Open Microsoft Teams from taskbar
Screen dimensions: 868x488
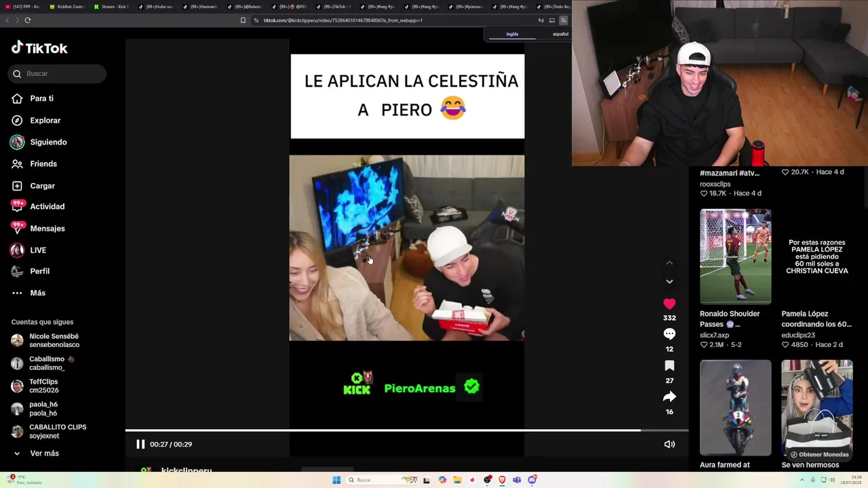click(x=517, y=480)
